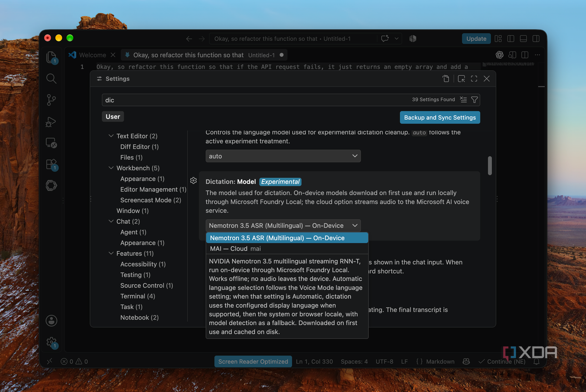Open Customize Layout icon in title bar
Image resolution: width=586 pixels, height=392 pixels.
coord(498,39)
